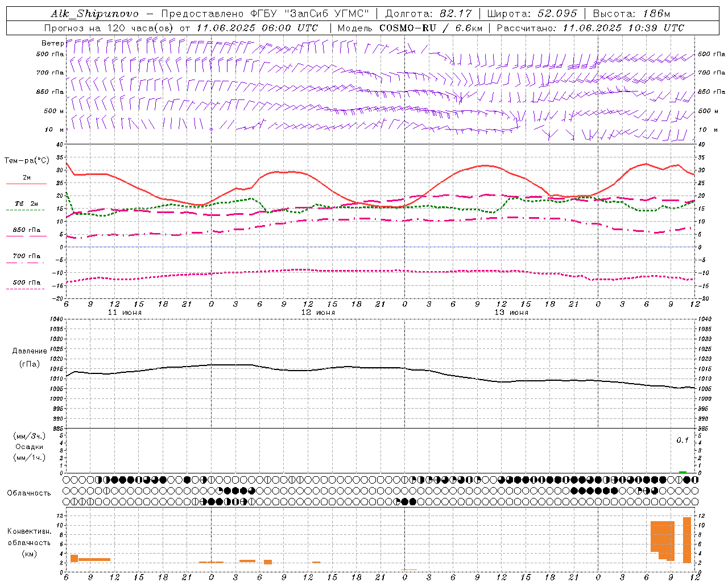Click the 500 гПа temperature legend entry
Screen dimensions: 728x582
27,282
